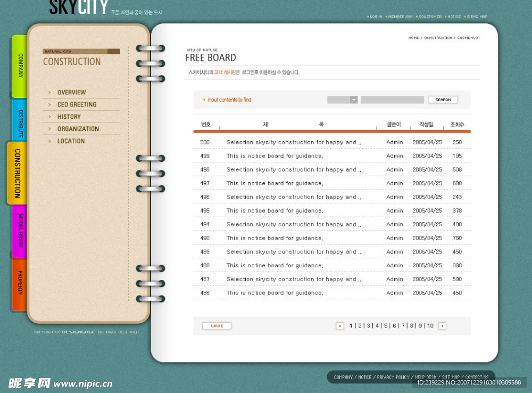Go to next page arrow in pagination
Image resolution: width=532 pixels, height=393 pixels.
click(442, 326)
